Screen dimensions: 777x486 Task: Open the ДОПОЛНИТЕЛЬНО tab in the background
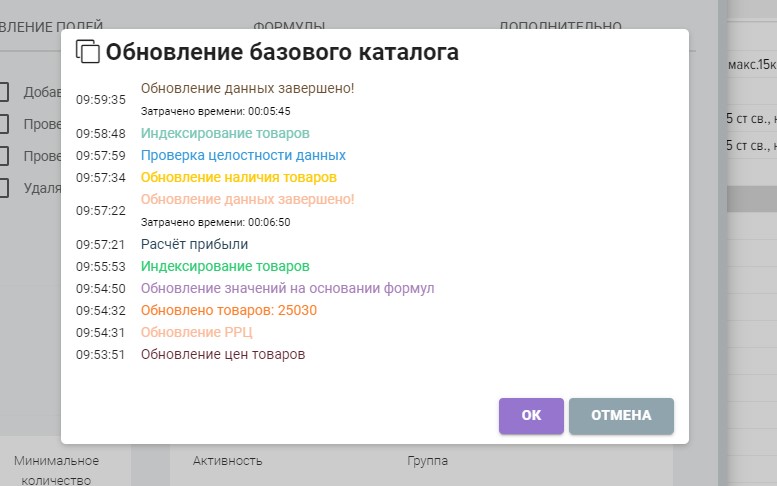tap(560, 25)
